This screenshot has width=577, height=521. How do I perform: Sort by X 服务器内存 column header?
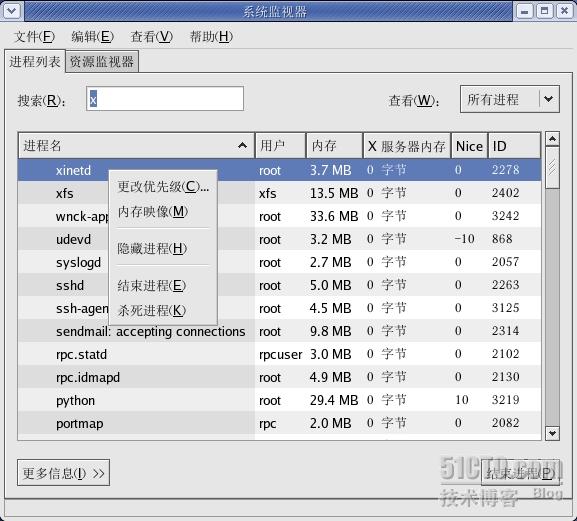tap(407, 146)
